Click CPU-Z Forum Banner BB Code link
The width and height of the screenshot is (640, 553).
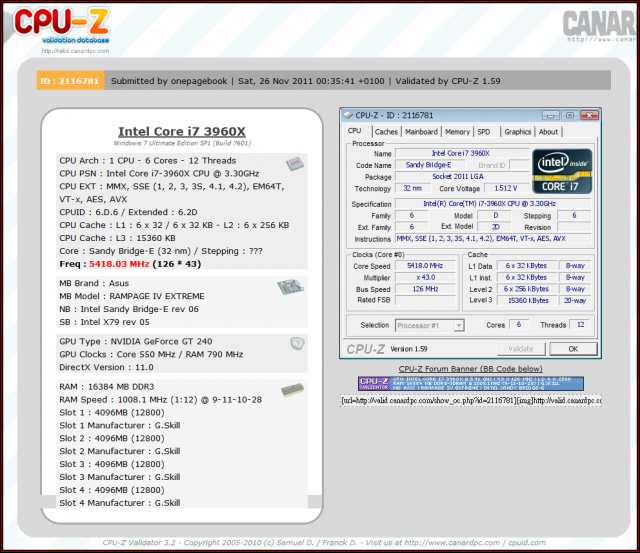pyautogui.click(x=471, y=369)
